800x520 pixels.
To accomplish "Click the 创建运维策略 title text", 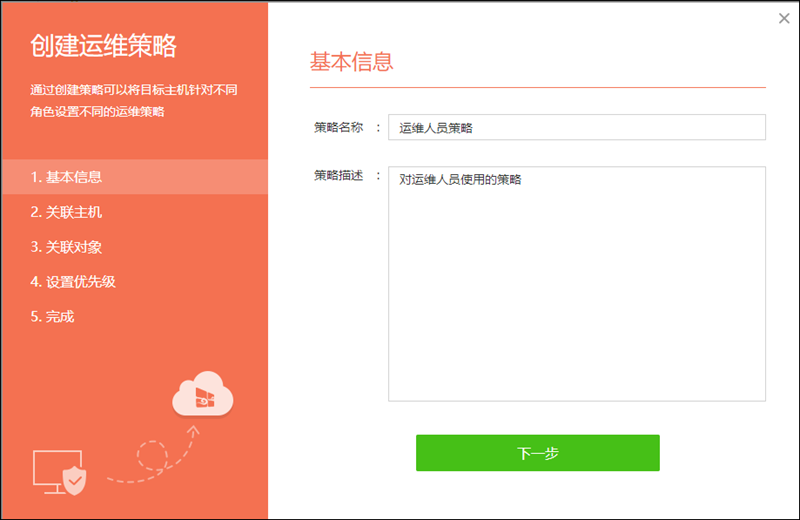I will click(103, 46).
